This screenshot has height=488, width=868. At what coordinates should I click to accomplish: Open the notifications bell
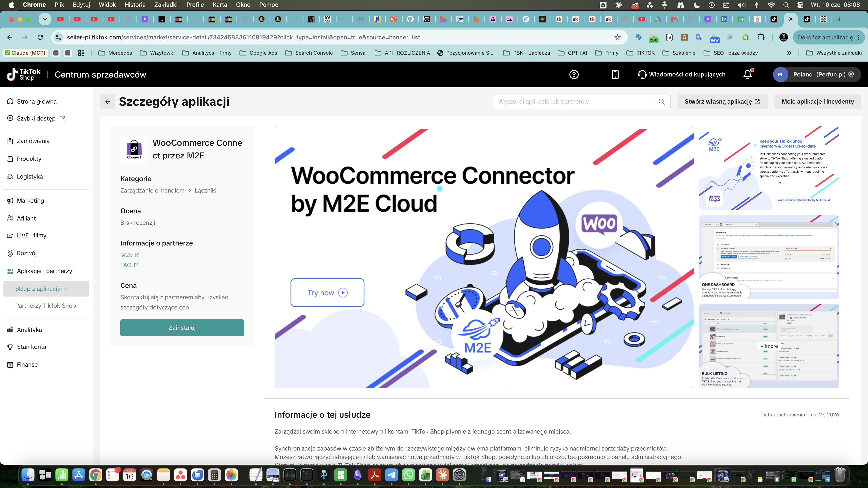point(747,74)
